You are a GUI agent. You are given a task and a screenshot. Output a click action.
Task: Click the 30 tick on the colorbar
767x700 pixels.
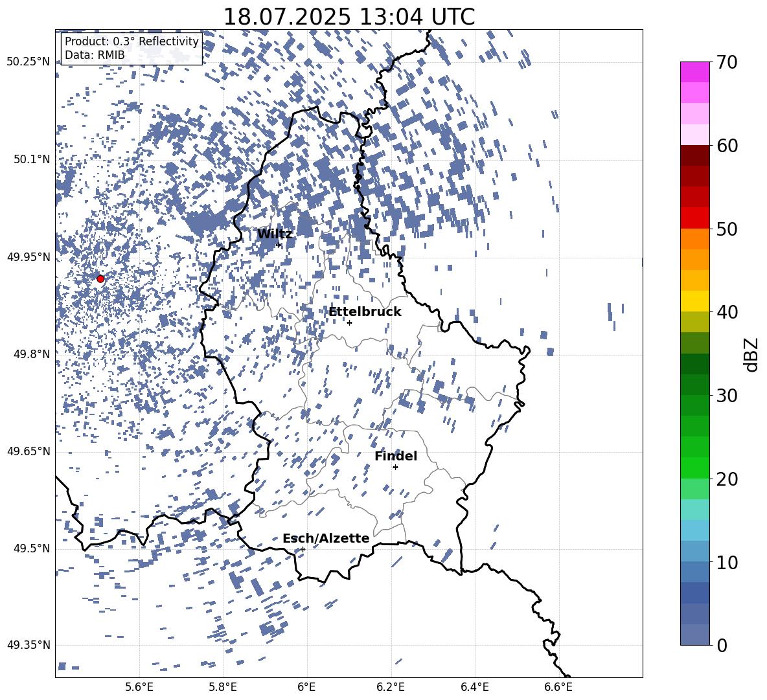click(x=727, y=396)
